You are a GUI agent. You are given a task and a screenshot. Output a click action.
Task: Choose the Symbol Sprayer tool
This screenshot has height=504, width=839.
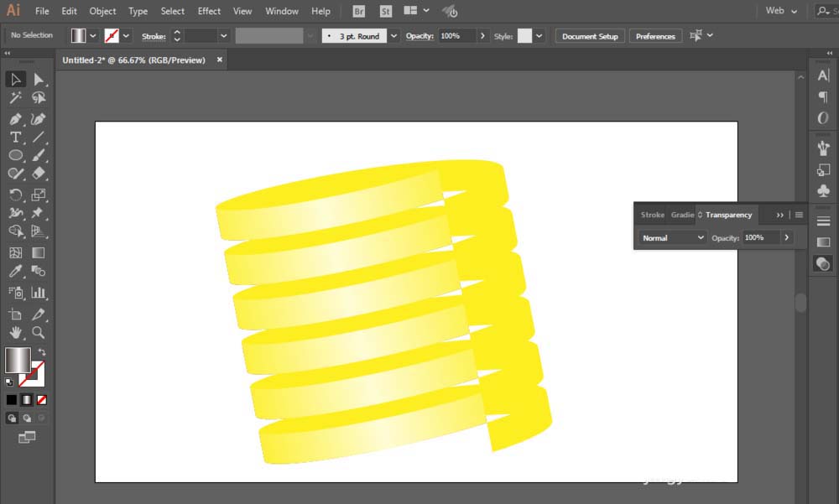click(15, 292)
